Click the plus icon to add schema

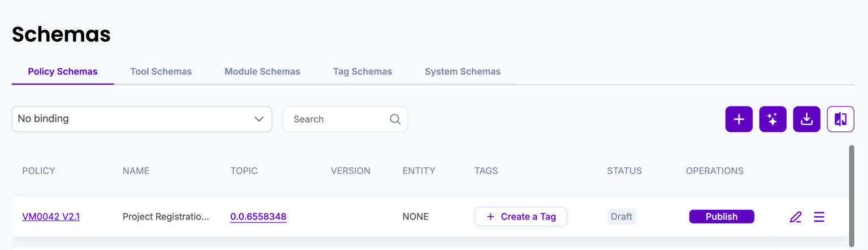click(x=739, y=119)
